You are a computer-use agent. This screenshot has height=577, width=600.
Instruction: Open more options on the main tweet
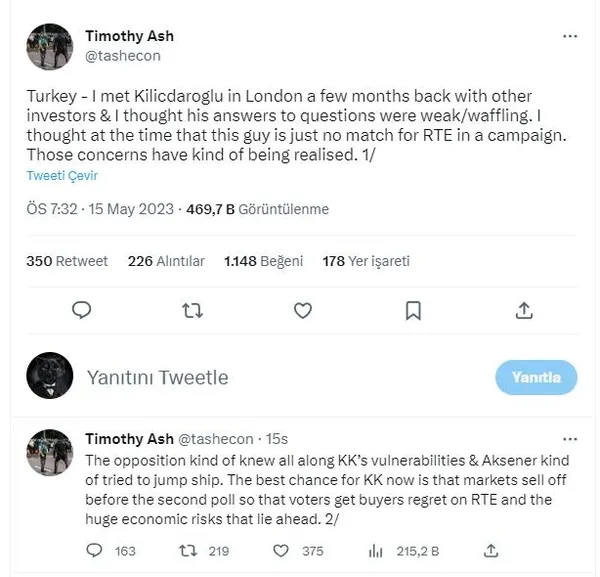click(x=570, y=36)
